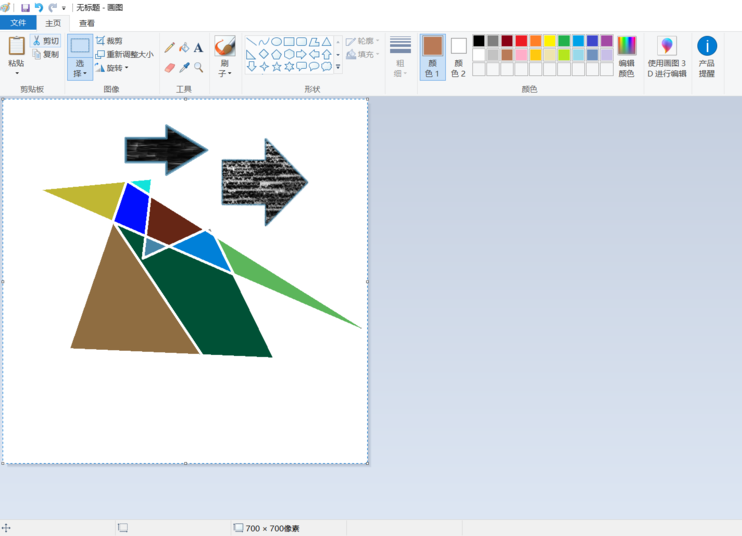The height and width of the screenshot is (536, 742).
Task: Select the Color picker eyedropper tool
Action: click(x=184, y=68)
